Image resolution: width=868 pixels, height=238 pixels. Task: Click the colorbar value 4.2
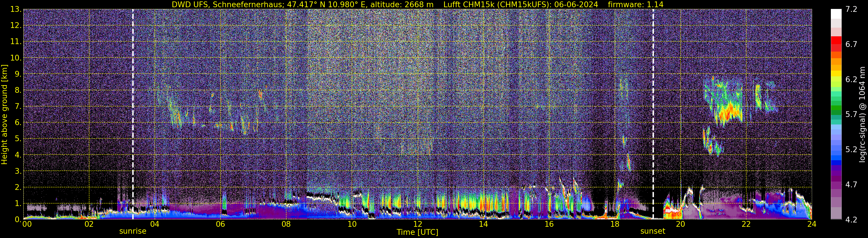851,220
